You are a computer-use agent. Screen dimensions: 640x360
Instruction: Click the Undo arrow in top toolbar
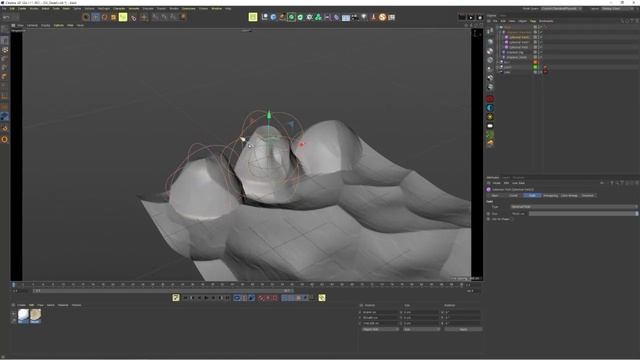(x=6, y=17)
